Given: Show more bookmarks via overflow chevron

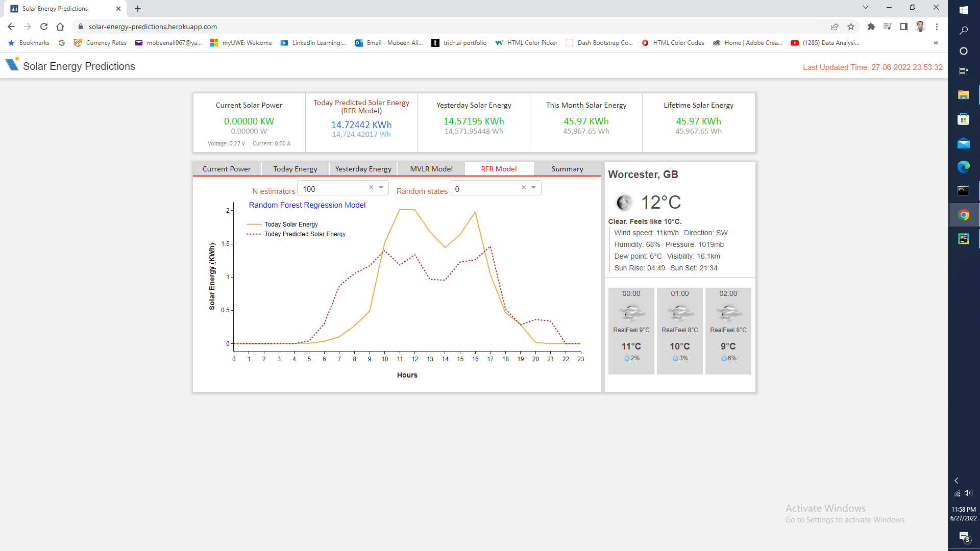Looking at the screenshot, I should click(936, 43).
